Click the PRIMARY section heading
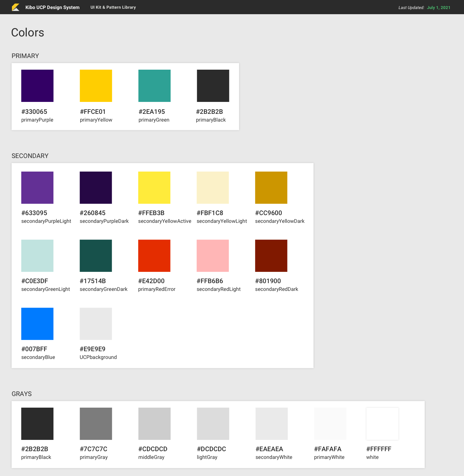 coord(25,56)
